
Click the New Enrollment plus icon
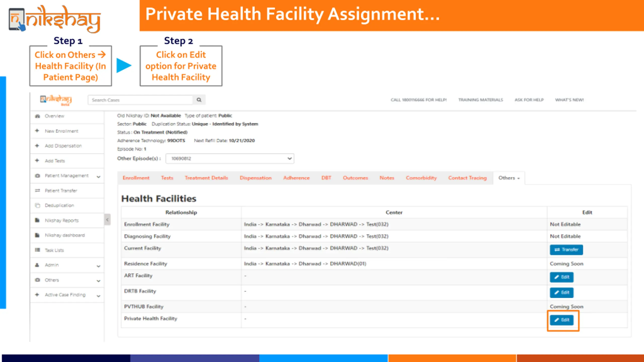coord(37,131)
